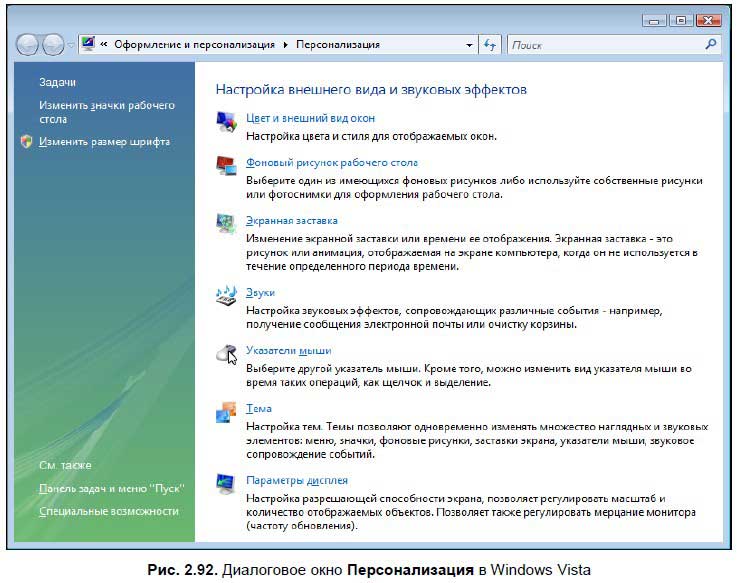This screenshot has width=739, height=583.
Task: Click the shield icon beside Изменить размер шрифта
Action: pyautogui.click(x=26, y=141)
